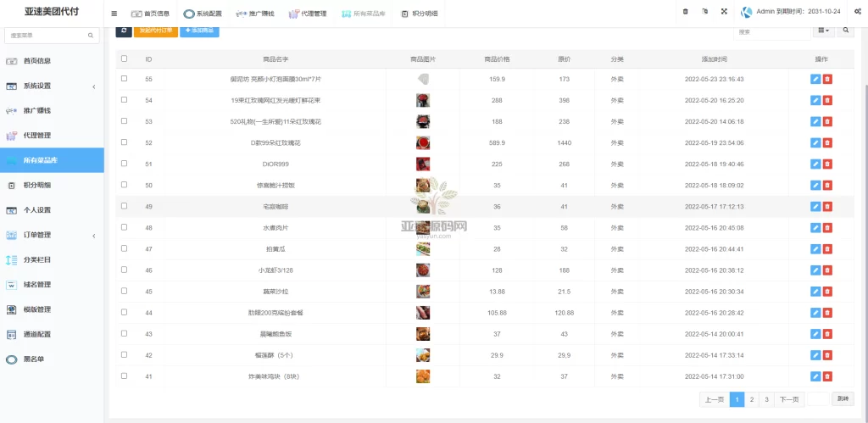Image resolution: width=868 pixels, height=423 pixels.
Task: Click the 下一页 next page button
Action: [x=789, y=399]
